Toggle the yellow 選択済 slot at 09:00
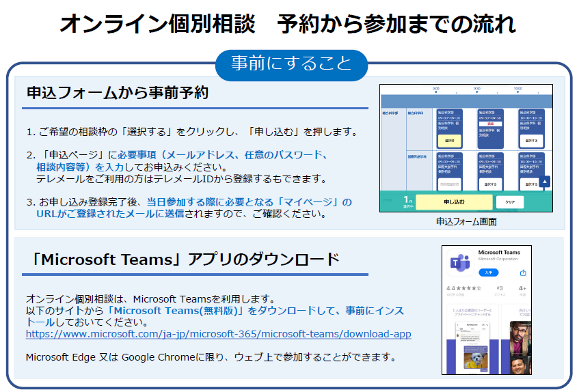This screenshot has height=392, width=579. tap(449, 140)
